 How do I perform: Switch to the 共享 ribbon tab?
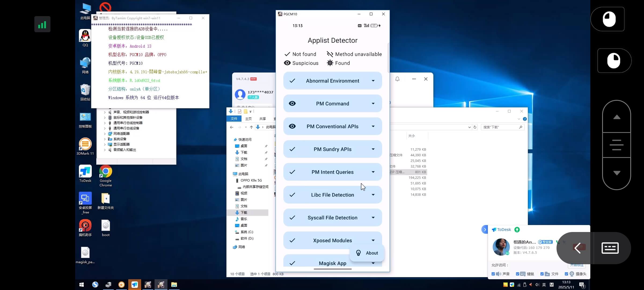tap(262, 118)
